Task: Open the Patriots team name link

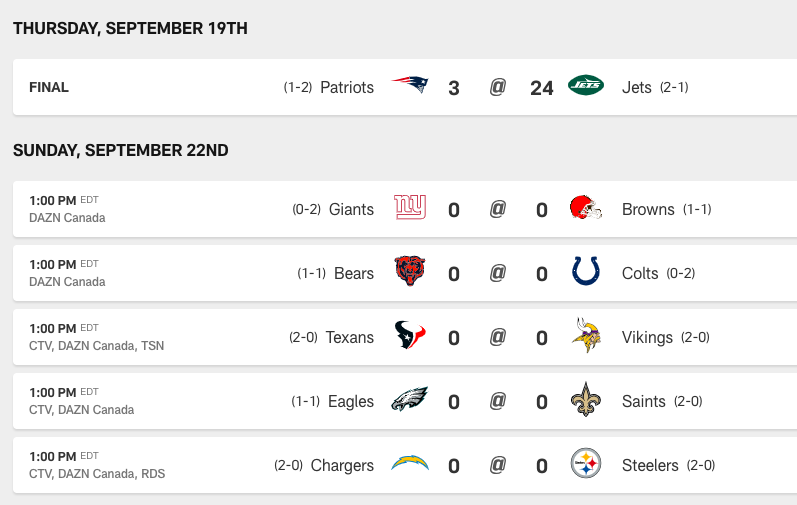Action: click(x=347, y=87)
